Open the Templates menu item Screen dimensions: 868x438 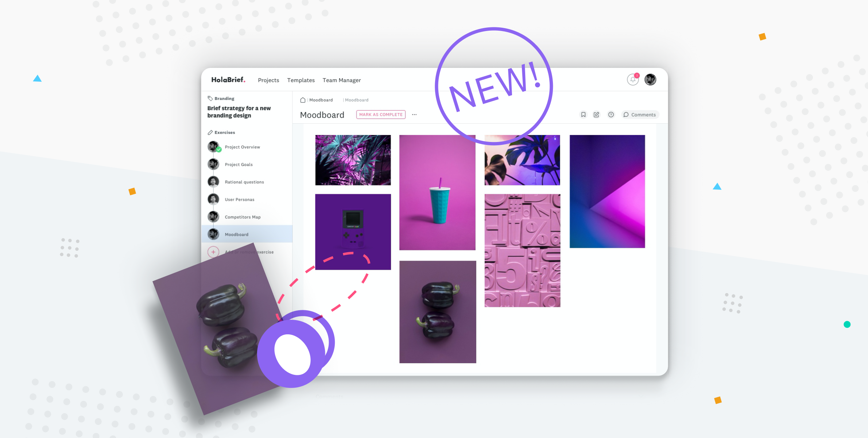[x=301, y=80]
